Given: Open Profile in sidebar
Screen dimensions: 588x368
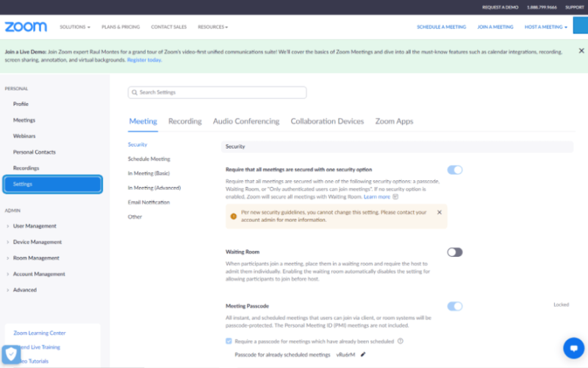Looking at the screenshot, I should click(x=21, y=104).
